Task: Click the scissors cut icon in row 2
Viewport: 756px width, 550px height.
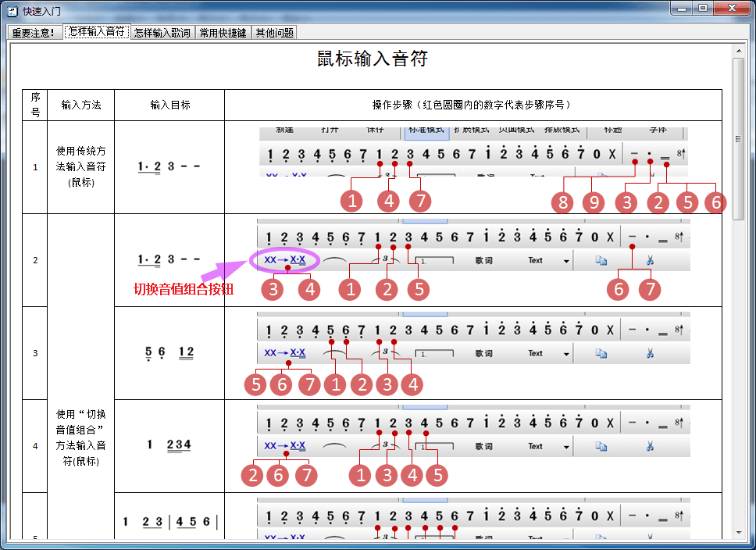Action: pyautogui.click(x=649, y=261)
